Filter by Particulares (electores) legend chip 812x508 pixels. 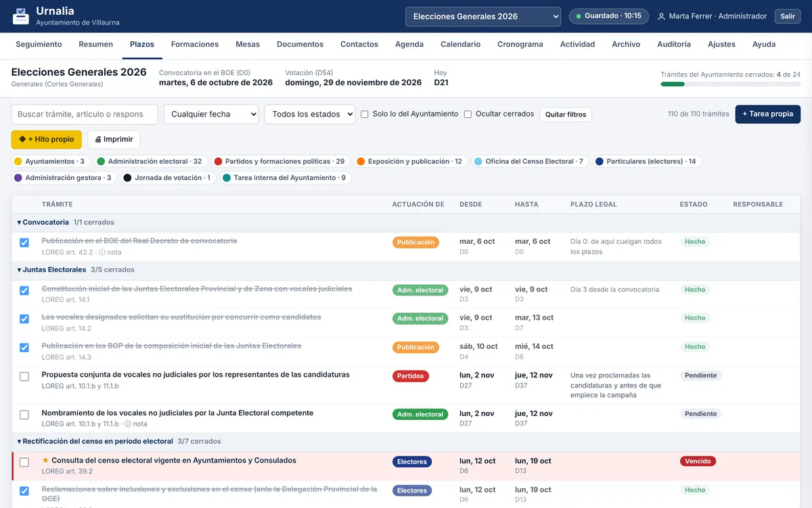pyautogui.click(x=646, y=162)
